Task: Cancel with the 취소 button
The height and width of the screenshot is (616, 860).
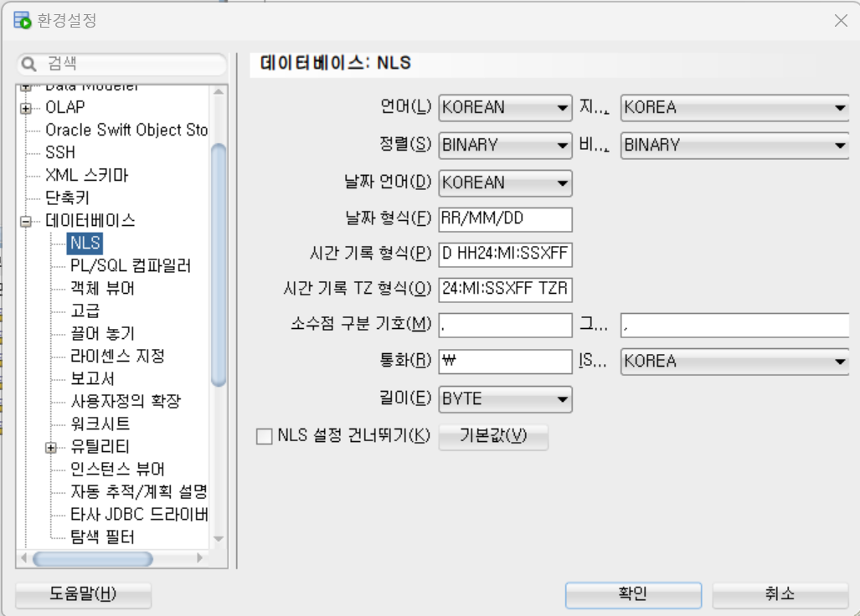Action: (780, 594)
